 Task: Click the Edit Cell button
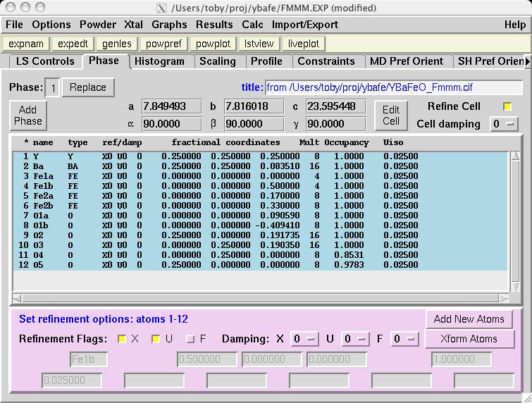coord(391,116)
